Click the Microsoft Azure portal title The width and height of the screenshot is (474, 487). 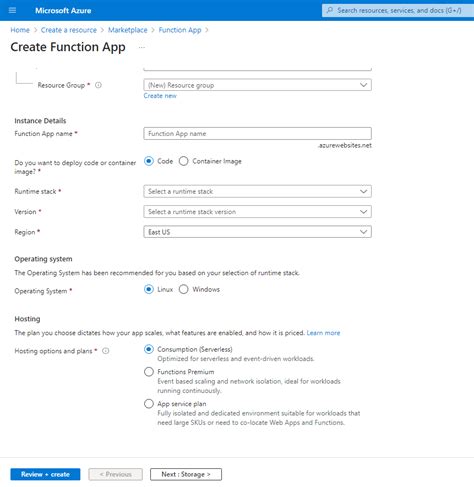[x=63, y=11]
